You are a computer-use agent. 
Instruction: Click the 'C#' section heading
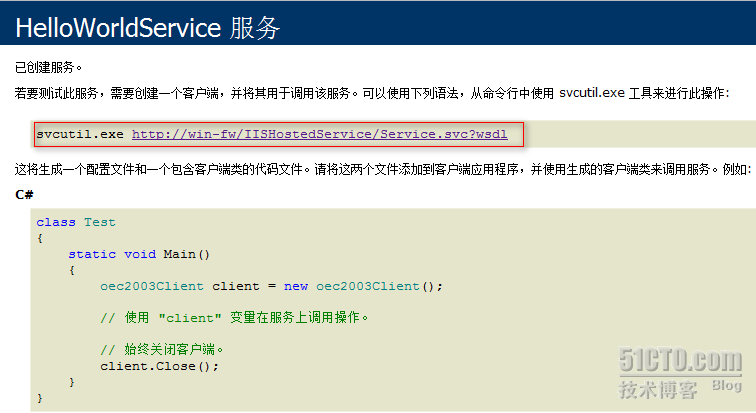click(x=24, y=195)
